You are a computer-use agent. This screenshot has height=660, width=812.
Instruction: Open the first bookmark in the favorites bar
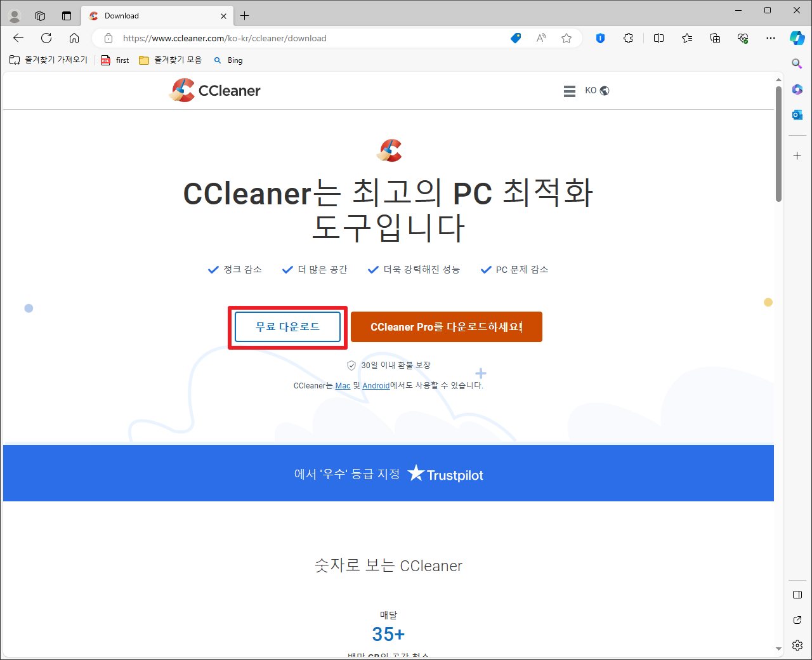(115, 60)
